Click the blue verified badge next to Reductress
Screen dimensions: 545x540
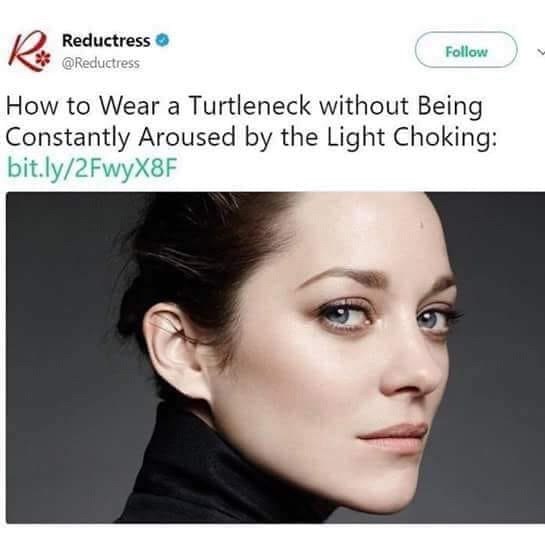click(162, 40)
